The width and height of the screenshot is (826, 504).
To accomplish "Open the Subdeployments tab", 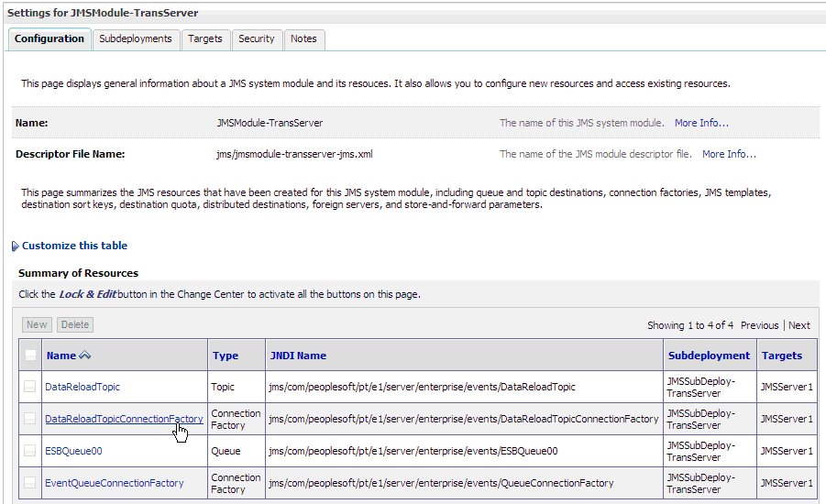I will tap(136, 39).
